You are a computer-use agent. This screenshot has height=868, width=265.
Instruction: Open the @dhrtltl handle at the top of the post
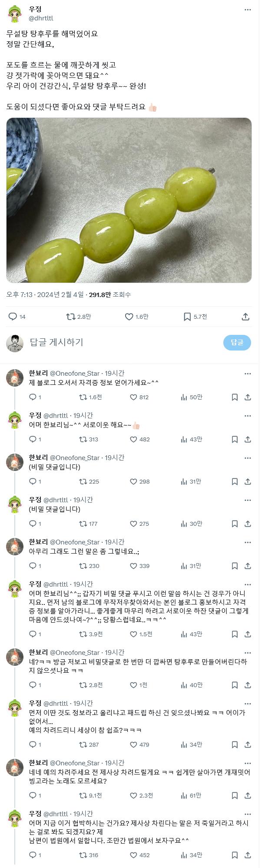pyautogui.click(x=41, y=18)
